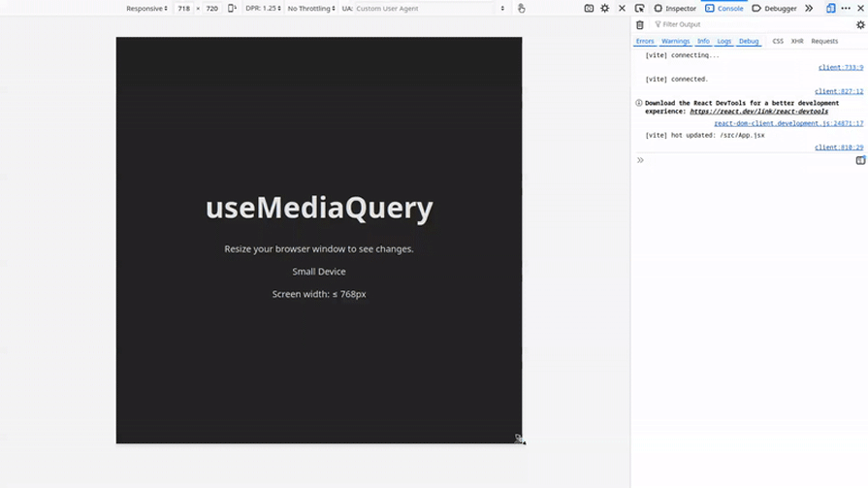Close responsive design mode
868x488 pixels.
[x=623, y=9]
